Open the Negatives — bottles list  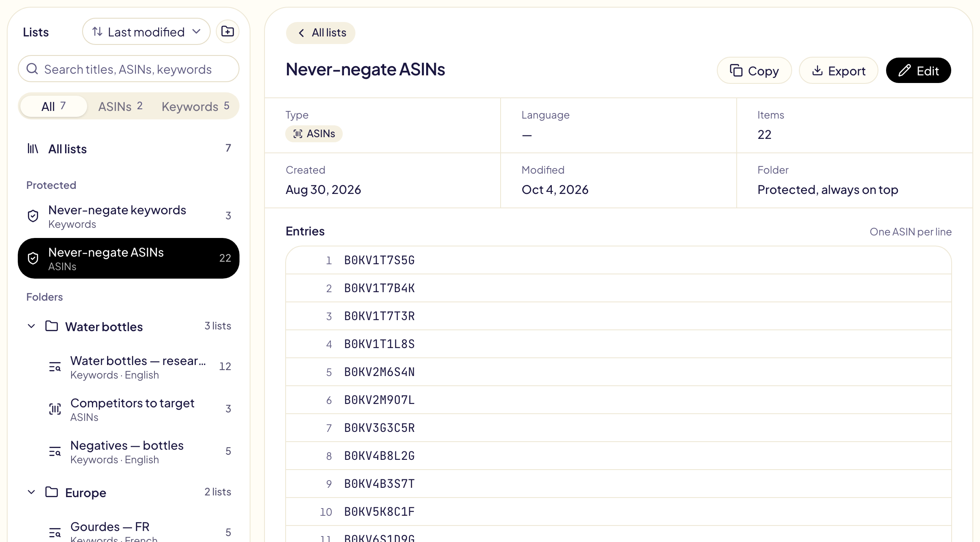140,451
